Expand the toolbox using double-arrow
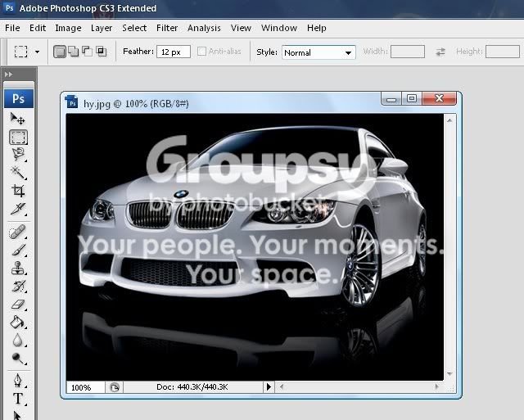 click(x=8, y=75)
